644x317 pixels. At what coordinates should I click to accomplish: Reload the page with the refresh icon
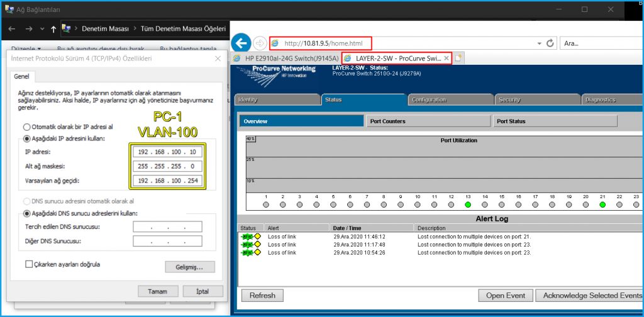tap(550, 43)
